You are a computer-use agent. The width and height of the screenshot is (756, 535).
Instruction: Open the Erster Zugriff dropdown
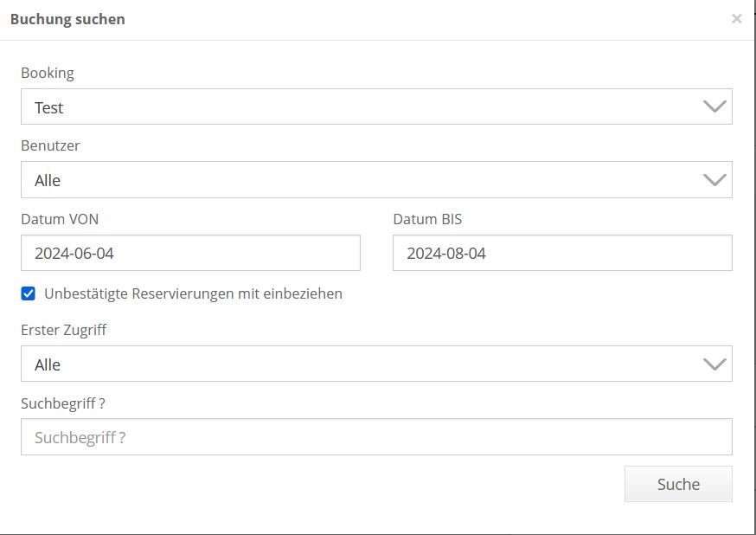tap(376, 364)
